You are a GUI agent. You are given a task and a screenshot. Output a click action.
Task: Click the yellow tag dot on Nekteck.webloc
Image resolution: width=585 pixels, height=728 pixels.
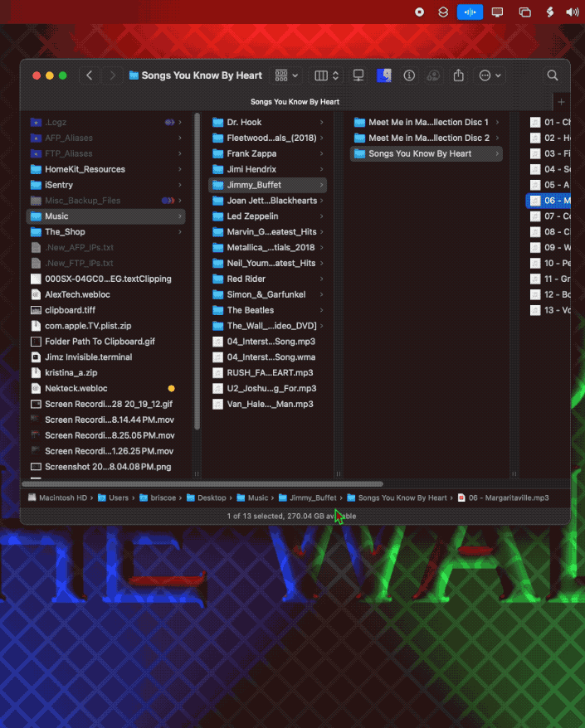coord(171,389)
